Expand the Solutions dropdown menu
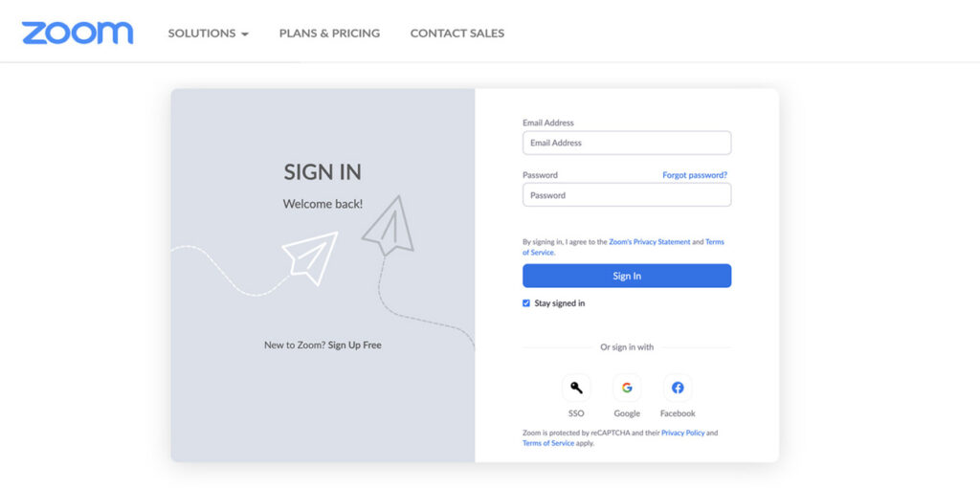 (x=208, y=33)
